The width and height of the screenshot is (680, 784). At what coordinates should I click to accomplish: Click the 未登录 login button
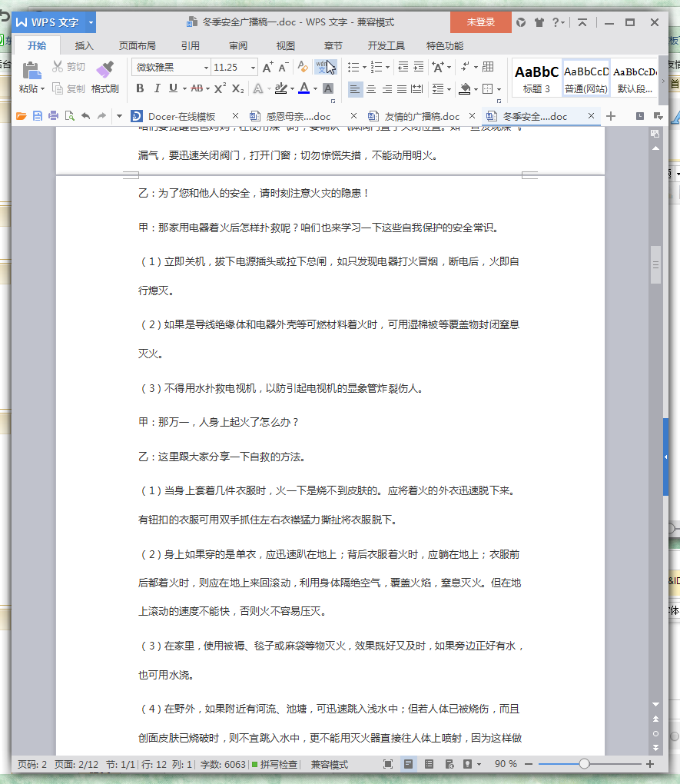click(480, 23)
